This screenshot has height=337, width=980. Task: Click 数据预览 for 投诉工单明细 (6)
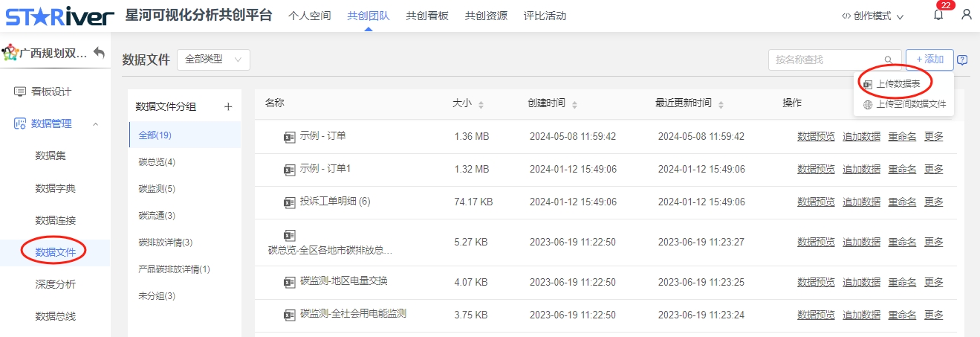pos(816,202)
